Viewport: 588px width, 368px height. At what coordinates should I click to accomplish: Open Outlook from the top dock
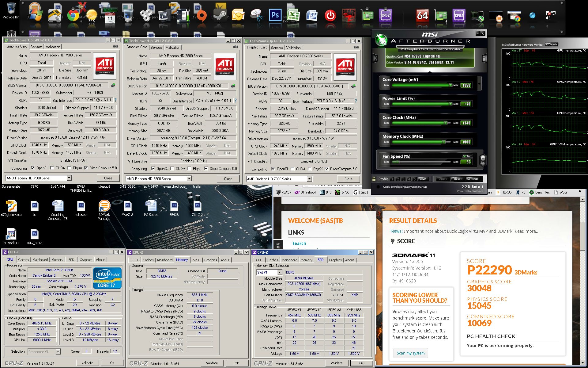click(238, 15)
